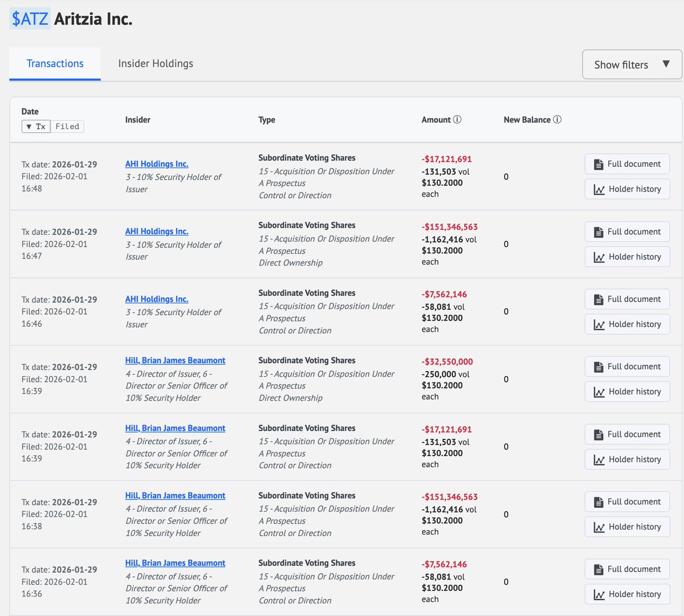Open Hill, Brian James Beaumont link for -$32,550,000 row
This screenshot has height=616, width=684.
click(x=175, y=361)
